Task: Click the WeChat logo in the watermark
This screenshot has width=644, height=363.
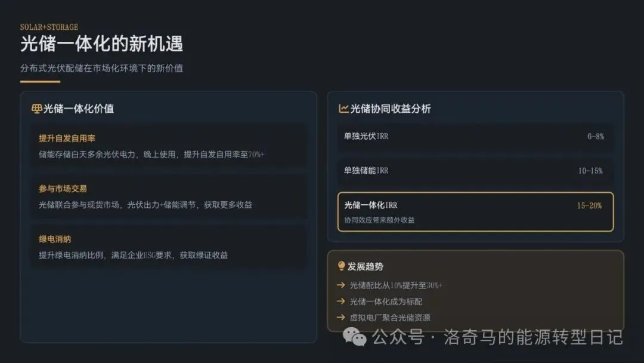Action: 354,337
